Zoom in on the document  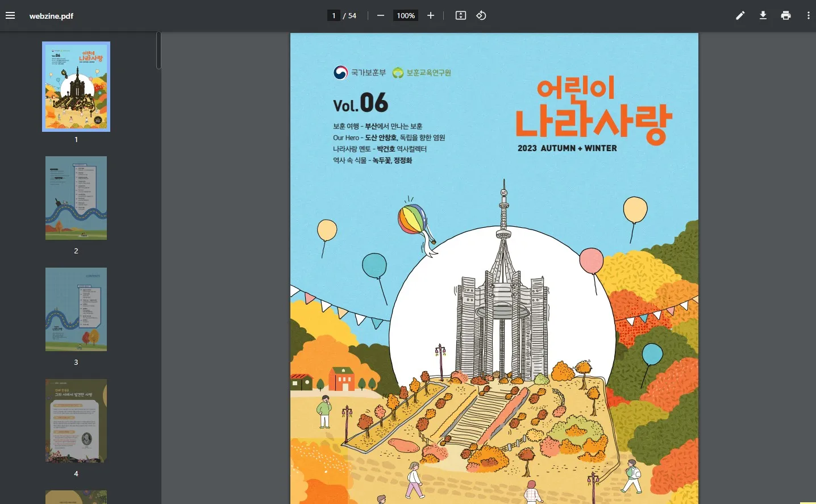(430, 15)
